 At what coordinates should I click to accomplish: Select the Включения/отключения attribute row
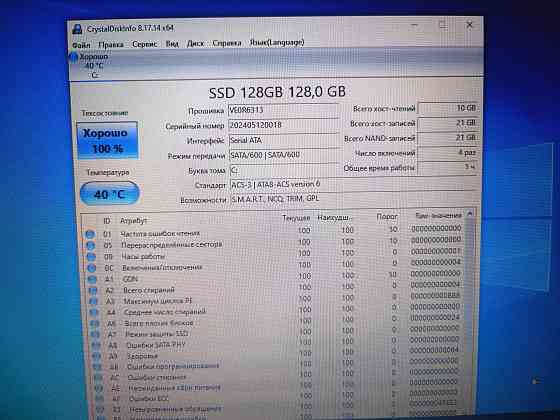(275, 266)
